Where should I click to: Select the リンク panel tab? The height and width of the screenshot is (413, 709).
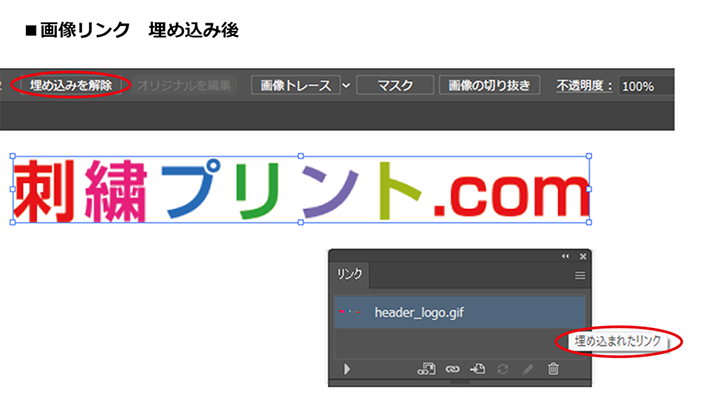(349, 274)
